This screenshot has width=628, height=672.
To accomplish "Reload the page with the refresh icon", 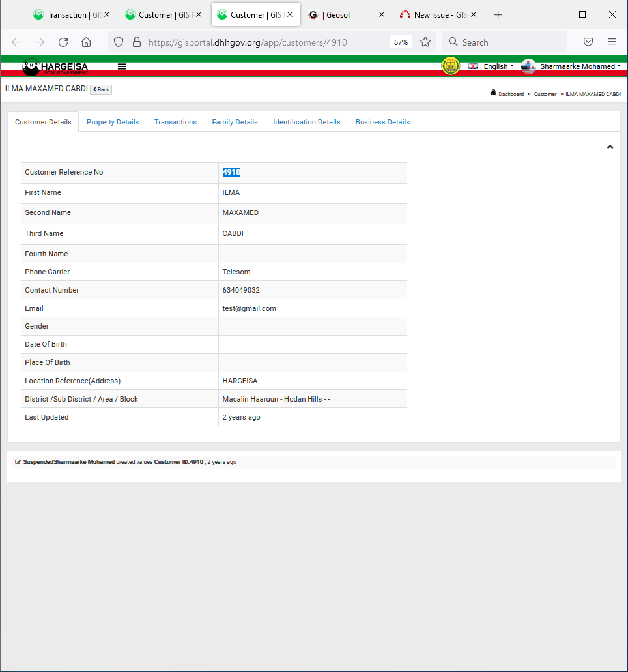I will point(63,42).
